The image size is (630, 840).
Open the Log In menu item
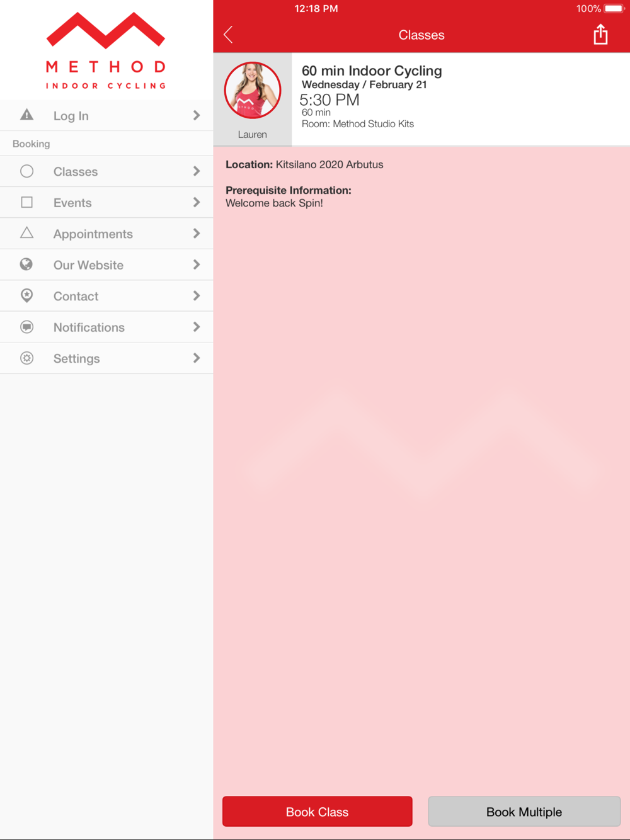(x=106, y=115)
